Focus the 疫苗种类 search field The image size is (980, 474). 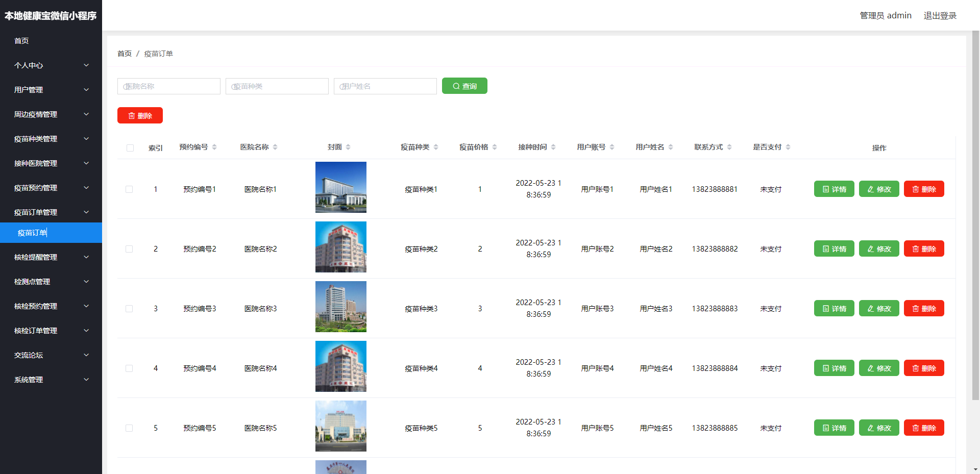point(277,86)
